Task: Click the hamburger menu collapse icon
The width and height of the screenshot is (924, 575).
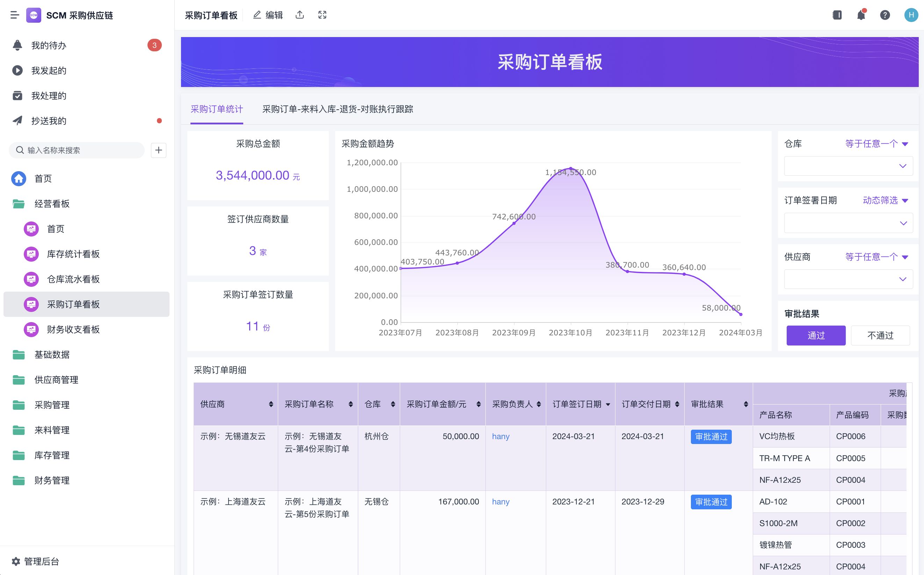Action: coord(14,15)
